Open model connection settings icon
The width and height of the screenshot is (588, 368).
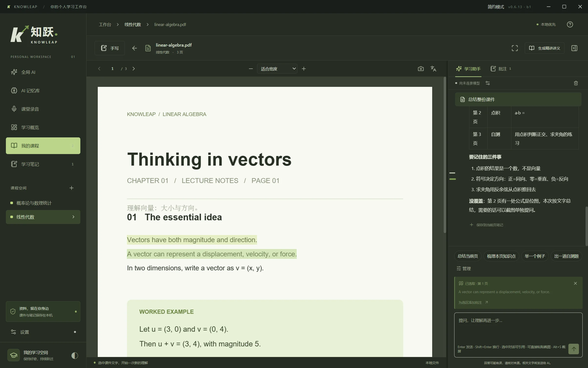[x=488, y=83]
